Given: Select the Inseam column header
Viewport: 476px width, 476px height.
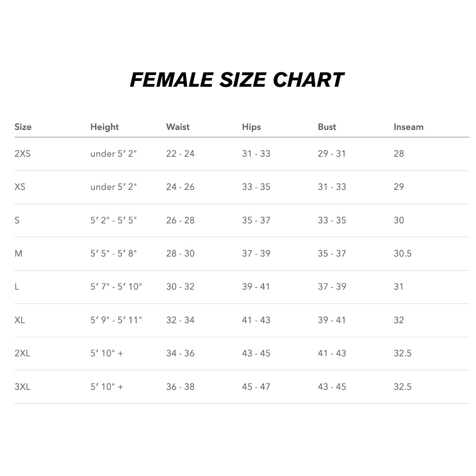Looking at the screenshot, I should pos(408,127).
